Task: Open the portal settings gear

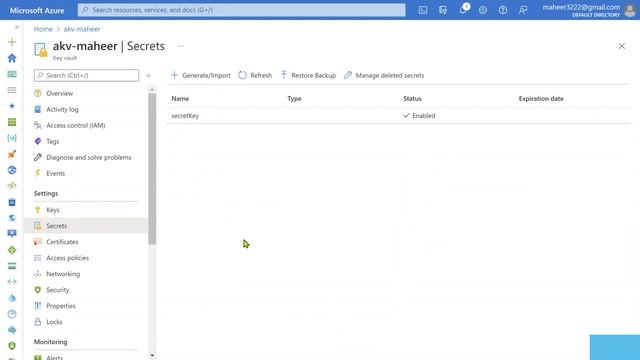Action: pos(483,10)
